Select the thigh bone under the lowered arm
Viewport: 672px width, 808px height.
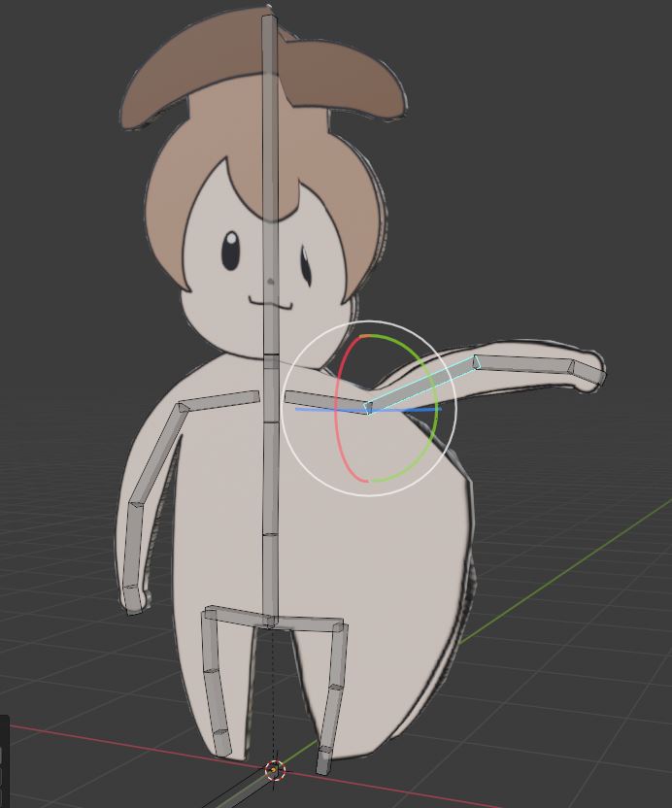tap(211, 643)
